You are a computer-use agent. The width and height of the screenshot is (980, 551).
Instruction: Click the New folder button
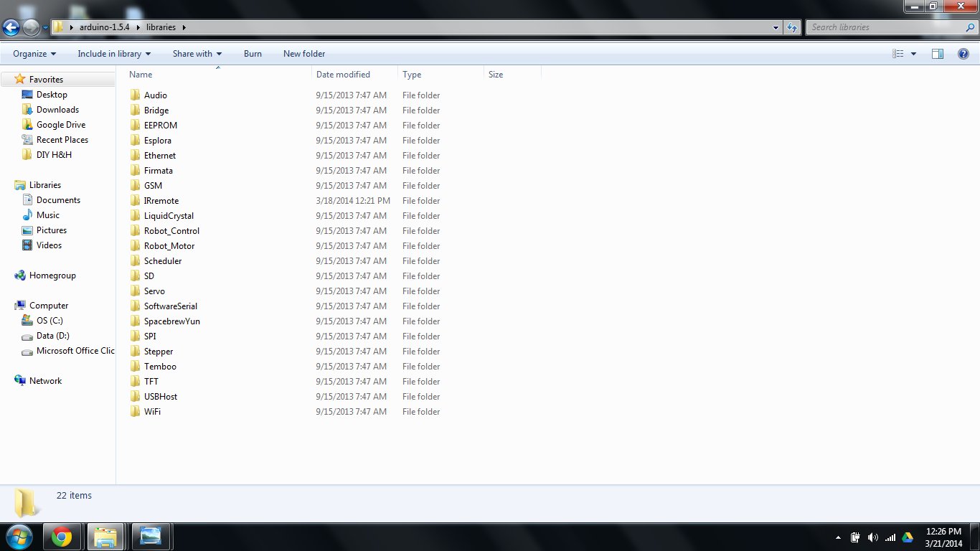pyautogui.click(x=304, y=54)
